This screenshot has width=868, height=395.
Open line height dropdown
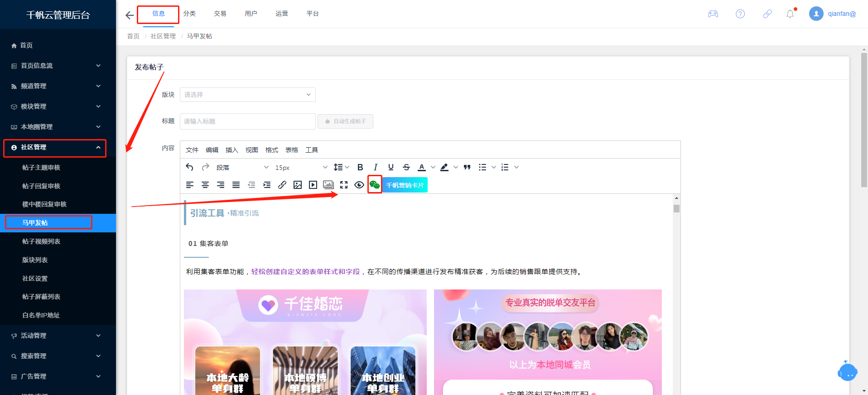[342, 167]
